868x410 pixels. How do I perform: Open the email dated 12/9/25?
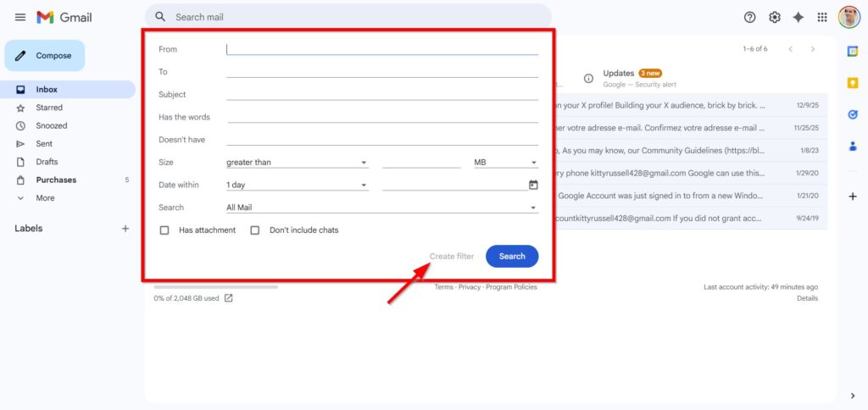(690, 105)
